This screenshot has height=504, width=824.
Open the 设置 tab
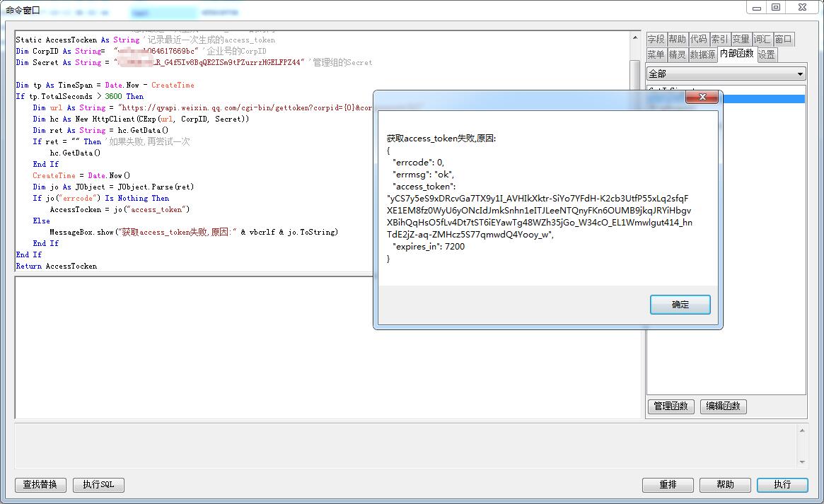[767, 54]
